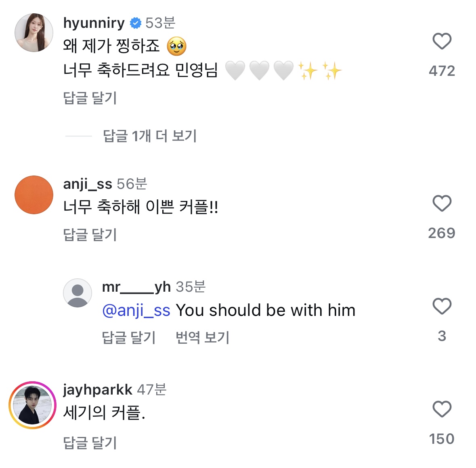Reply to mr_____yh's comment via 답글 달기
The image size is (476, 468).
tap(129, 337)
